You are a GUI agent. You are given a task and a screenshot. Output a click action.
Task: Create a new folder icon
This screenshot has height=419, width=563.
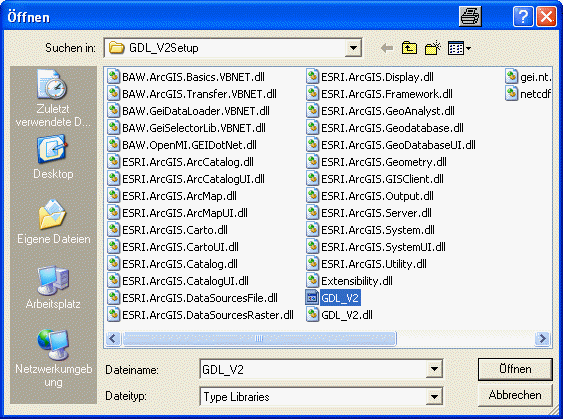click(x=433, y=48)
